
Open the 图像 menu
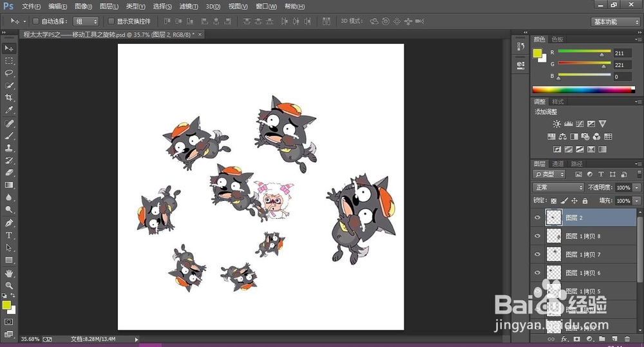tap(83, 6)
